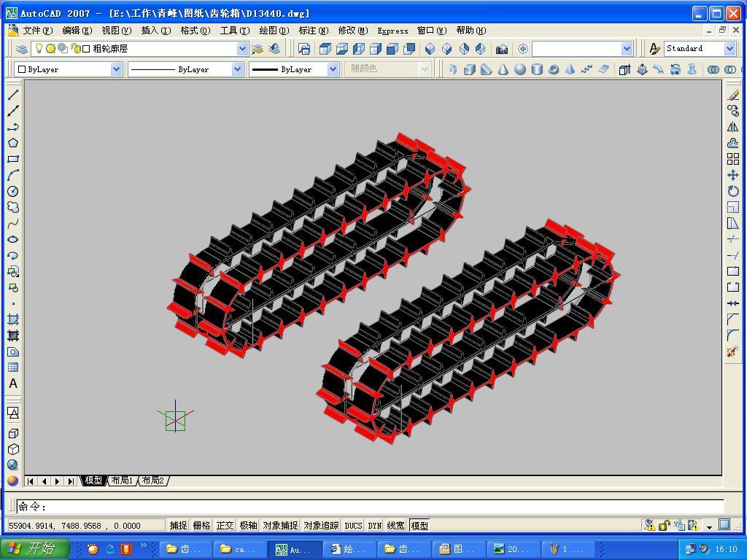
Task: Click the layer color swatch of 粗轮廓层
Action: [x=86, y=49]
